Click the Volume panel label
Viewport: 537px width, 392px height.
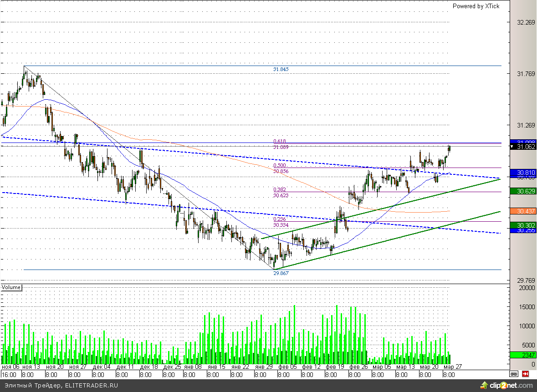(11, 287)
